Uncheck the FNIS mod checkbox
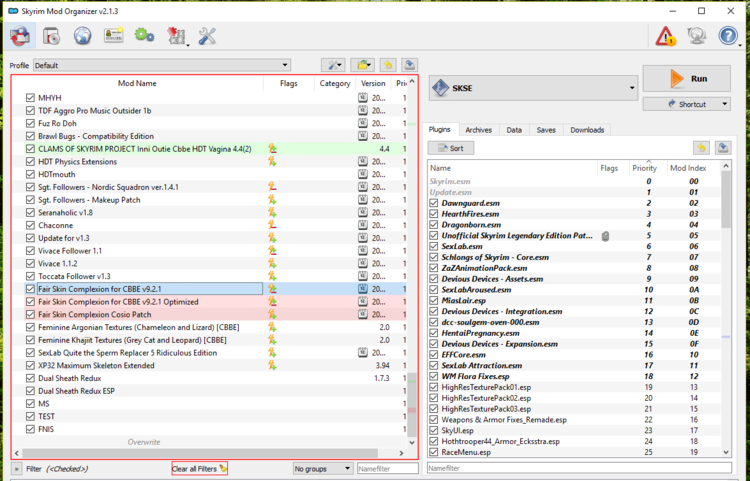The image size is (750, 481). pyautogui.click(x=30, y=429)
